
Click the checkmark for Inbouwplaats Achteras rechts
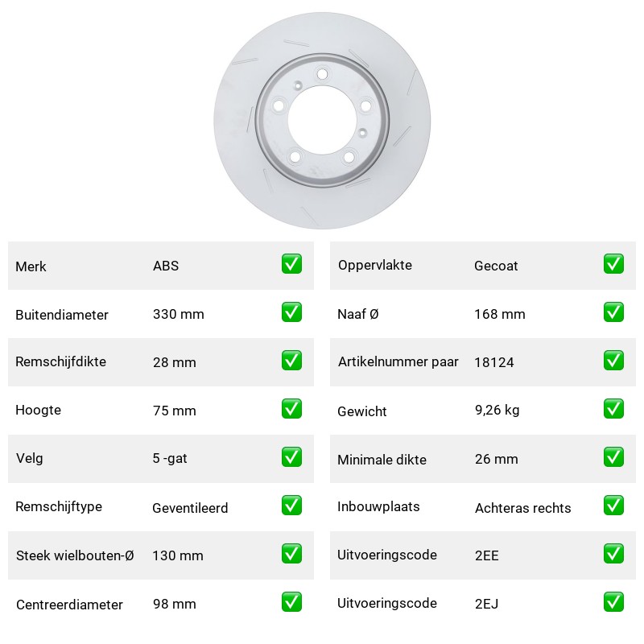pos(613,506)
